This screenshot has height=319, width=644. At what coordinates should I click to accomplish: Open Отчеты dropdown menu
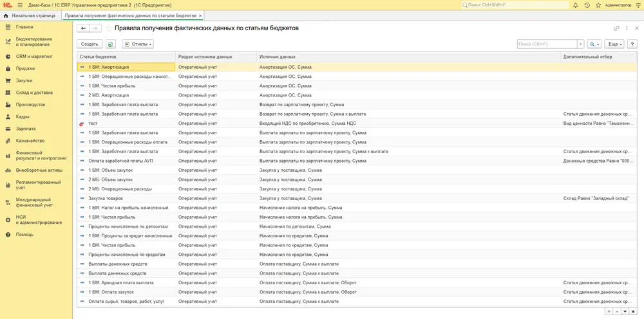(x=138, y=44)
